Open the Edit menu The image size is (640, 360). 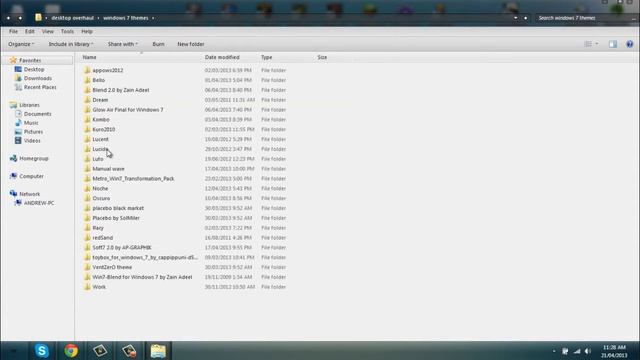coord(29,31)
